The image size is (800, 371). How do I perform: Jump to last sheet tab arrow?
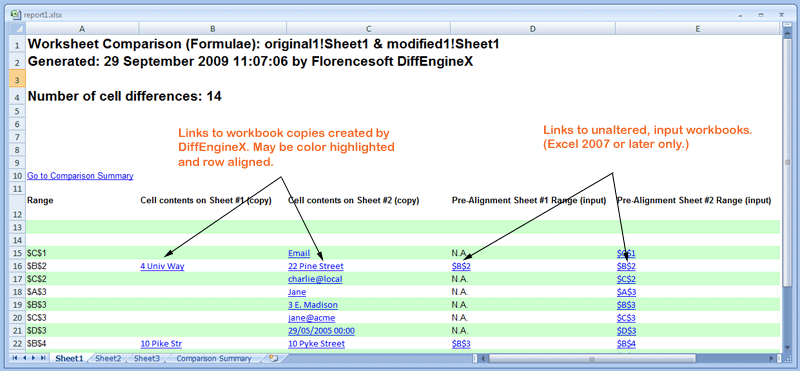pos(42,358)
